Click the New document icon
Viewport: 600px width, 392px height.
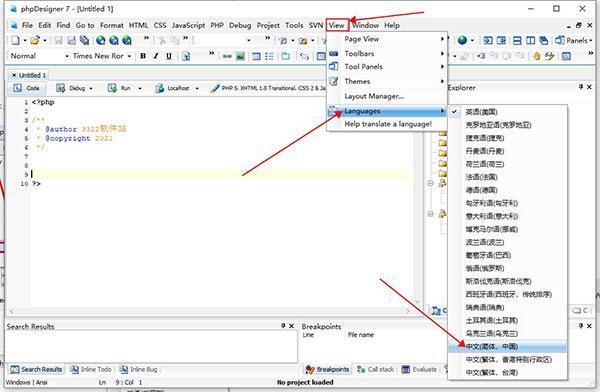(16, 40)
